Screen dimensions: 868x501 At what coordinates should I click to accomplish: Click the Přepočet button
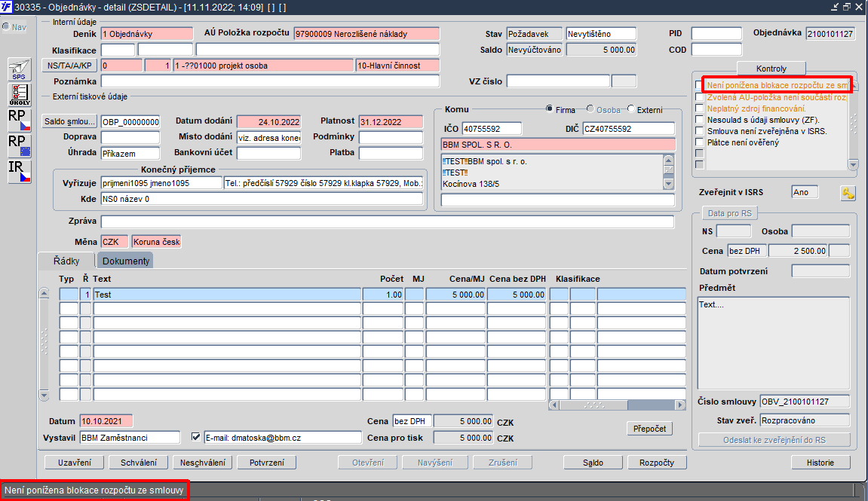[x=649, y=428]
